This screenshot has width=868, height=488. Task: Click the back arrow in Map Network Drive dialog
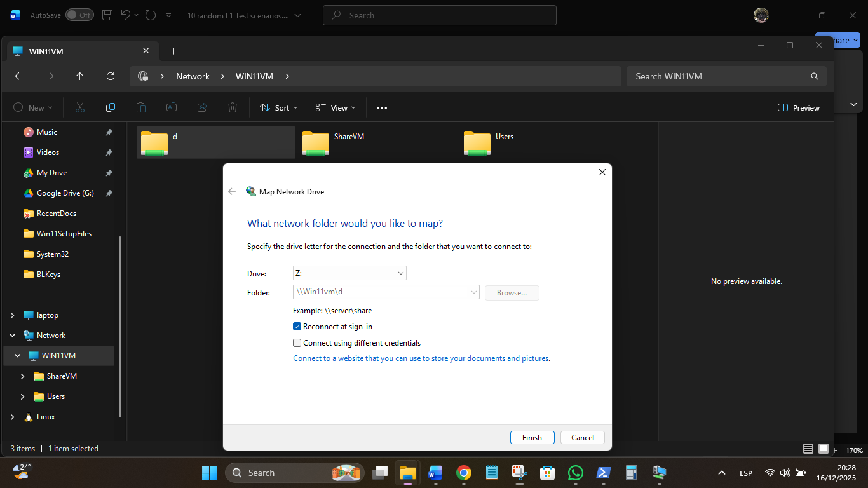pyautogui.click(x=232, y=191)
